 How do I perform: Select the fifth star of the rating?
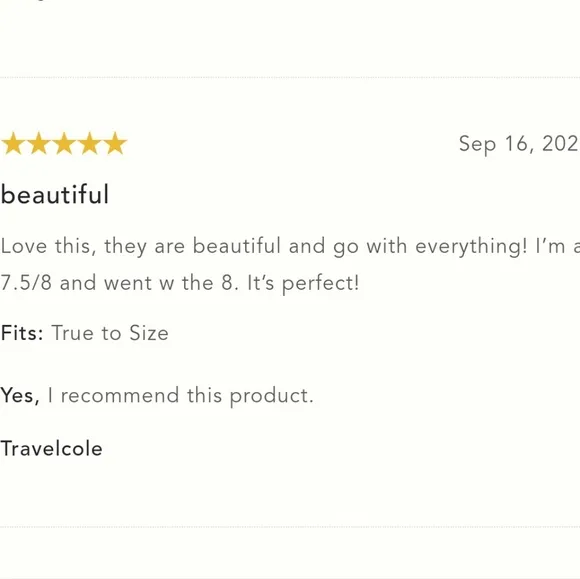(x=115, y=143)
